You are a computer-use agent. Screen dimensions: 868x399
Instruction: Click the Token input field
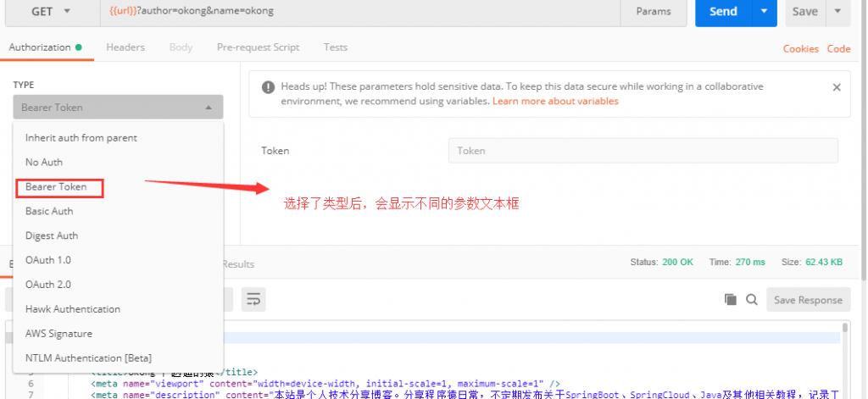tap(643, 151)
